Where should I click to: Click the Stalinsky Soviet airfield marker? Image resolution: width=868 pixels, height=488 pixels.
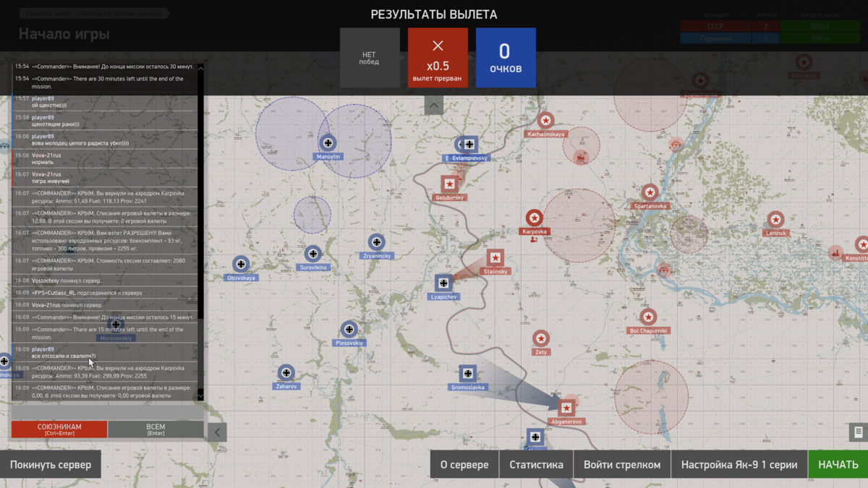pyautogui.click(x=495, y=257)
